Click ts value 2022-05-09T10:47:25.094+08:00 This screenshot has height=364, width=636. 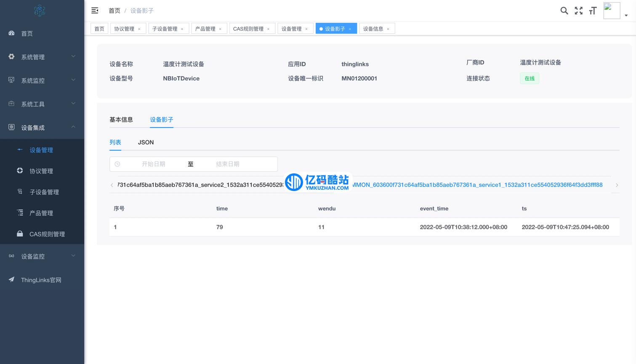[565, 227]
